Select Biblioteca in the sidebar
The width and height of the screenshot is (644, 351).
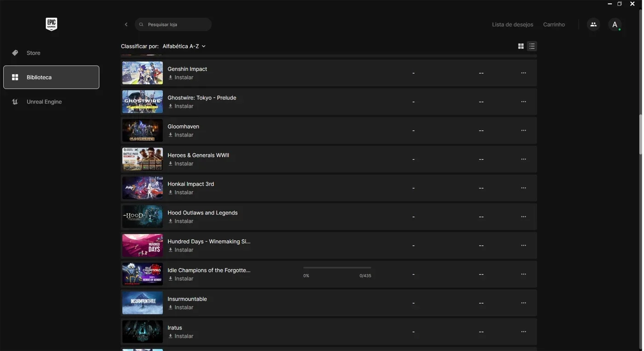[x=51, y=77]
